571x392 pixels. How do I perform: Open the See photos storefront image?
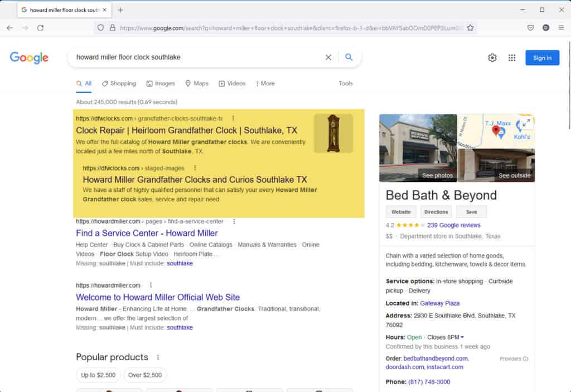(x=418, y=148)
